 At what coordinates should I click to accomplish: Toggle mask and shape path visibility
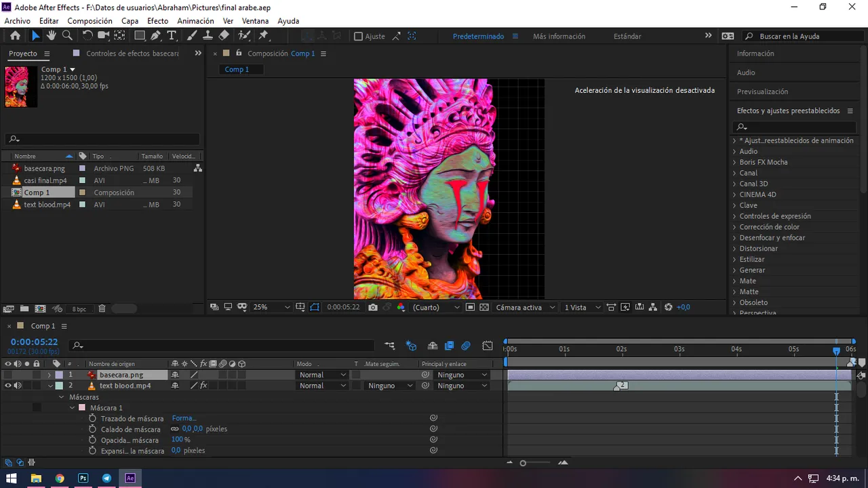(x=315, y=307)
